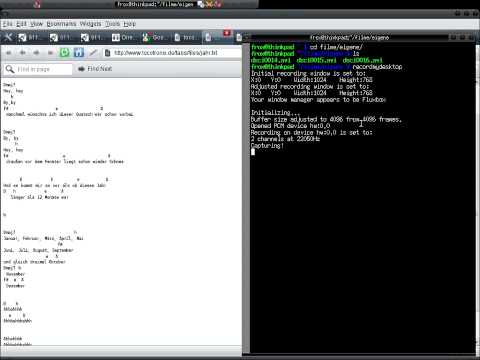Switch to the Google tab with the colorful icon
This screenshot has width=480, height=360.
pos(155,37)
